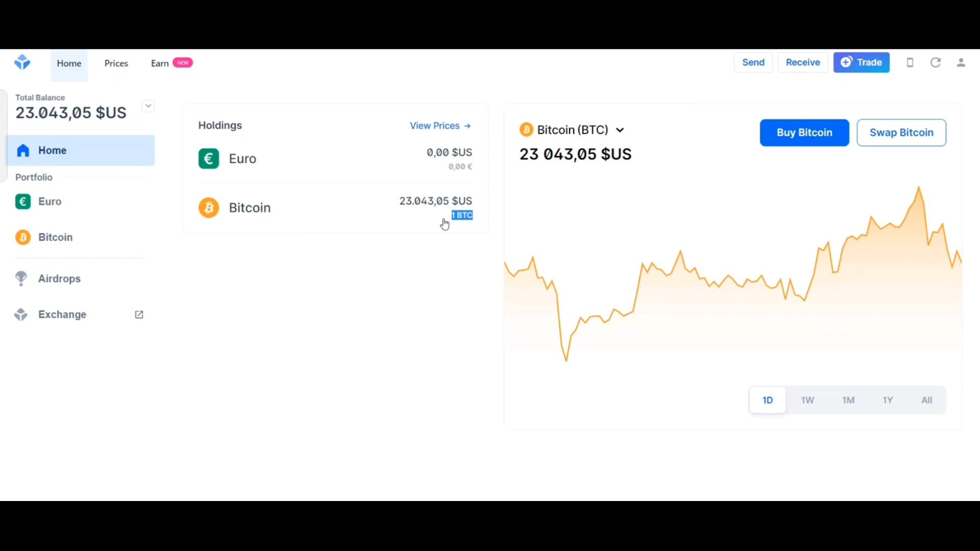Click the Blockchain logo icon

pos(22,62)
